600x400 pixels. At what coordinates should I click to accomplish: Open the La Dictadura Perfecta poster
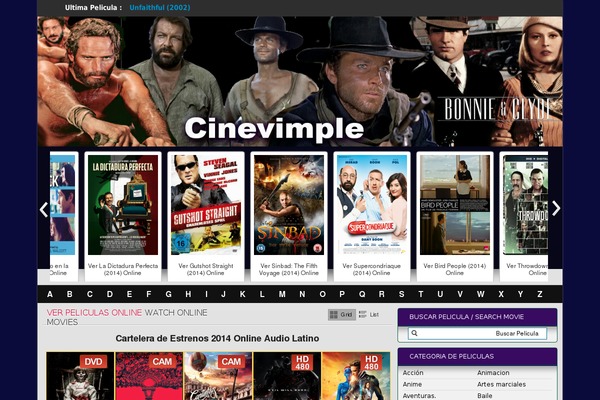click(123, 205)
